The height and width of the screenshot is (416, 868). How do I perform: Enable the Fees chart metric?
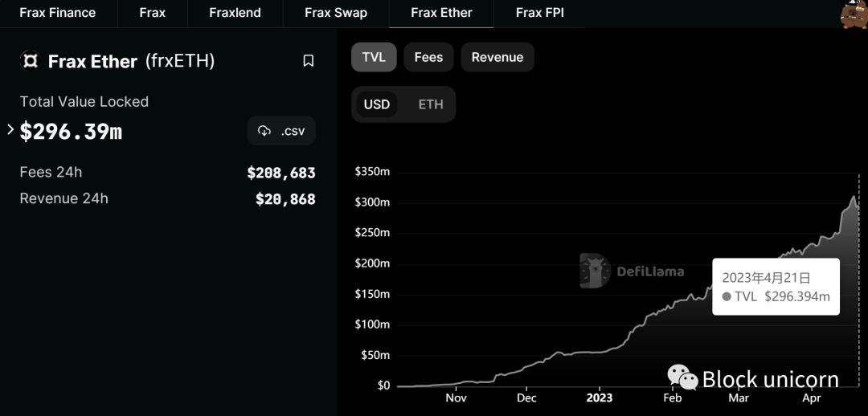[x=428, y=57]
